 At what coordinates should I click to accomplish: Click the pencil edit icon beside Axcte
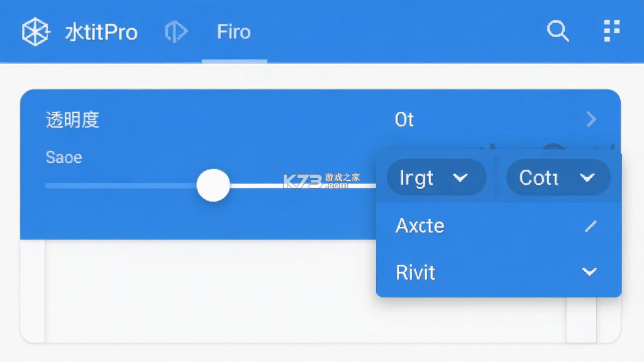(591, 226)
